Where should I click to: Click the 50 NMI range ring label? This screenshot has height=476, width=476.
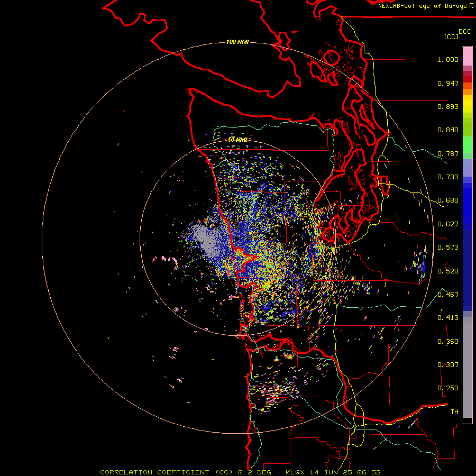(237, 140)
